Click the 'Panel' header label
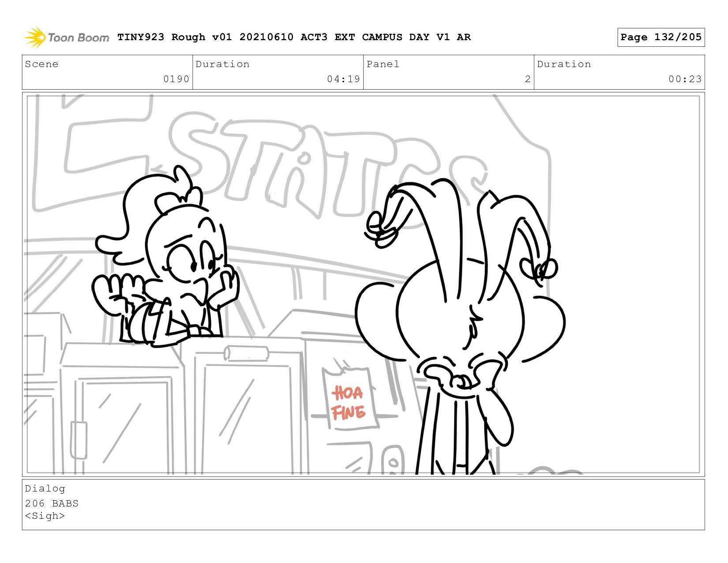This screenshot has width=728, height=563. pos(383,64)
